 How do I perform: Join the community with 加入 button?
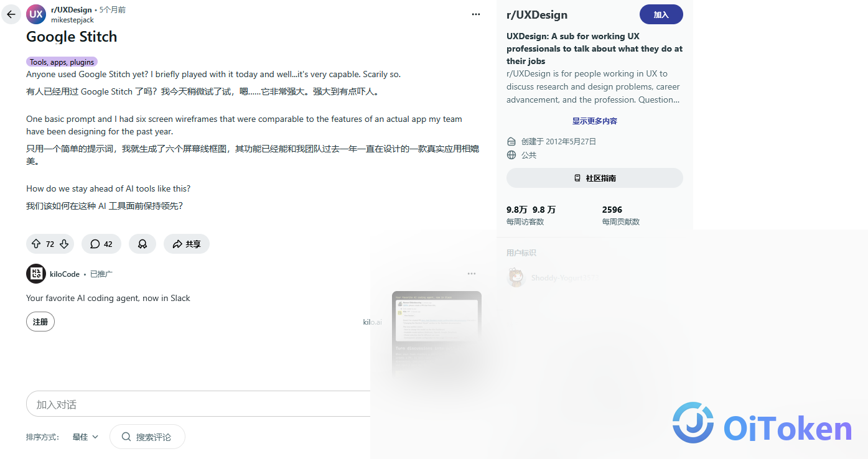coord(661,14)
